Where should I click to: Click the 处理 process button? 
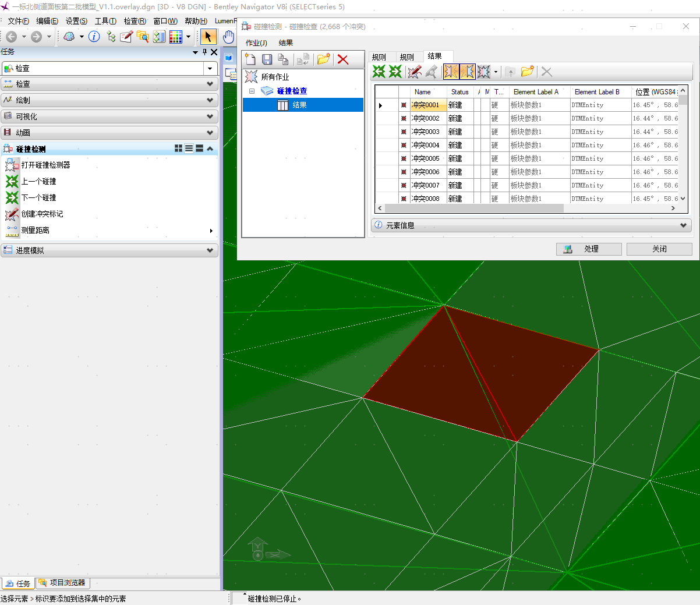click(589, 249)
